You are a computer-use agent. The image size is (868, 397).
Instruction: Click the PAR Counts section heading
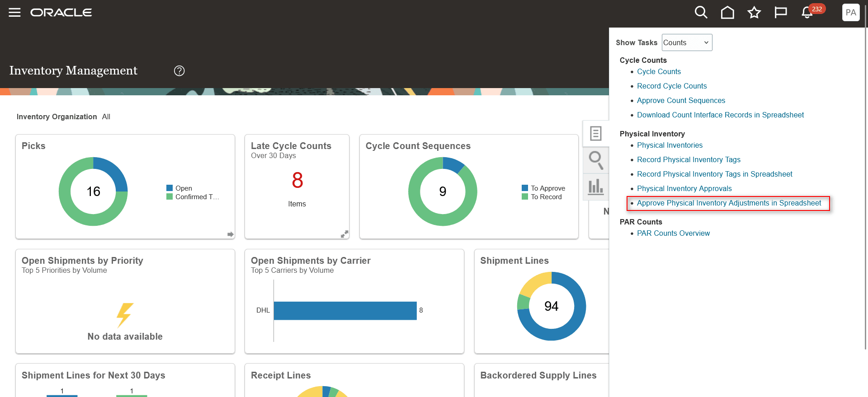click(641, 222)
